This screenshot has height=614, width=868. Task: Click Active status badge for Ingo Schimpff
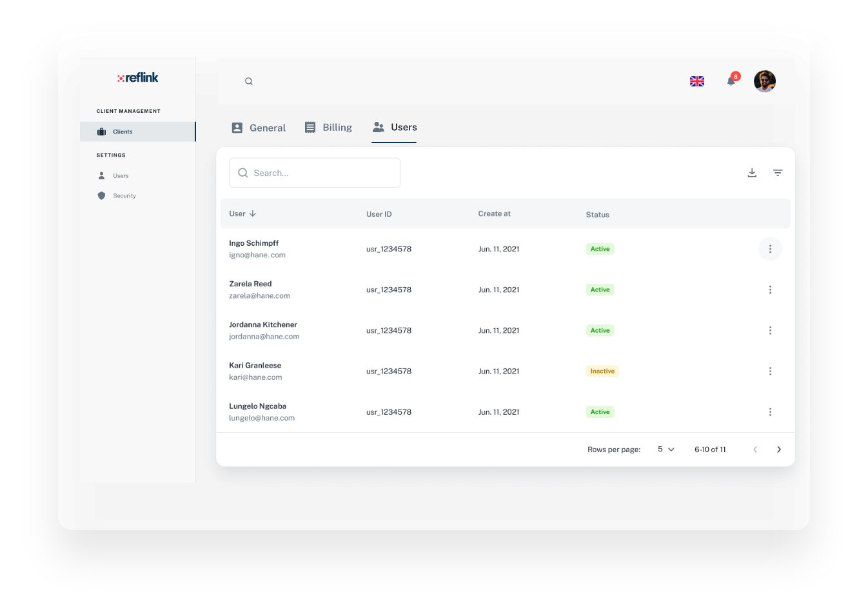coord(600,249)
